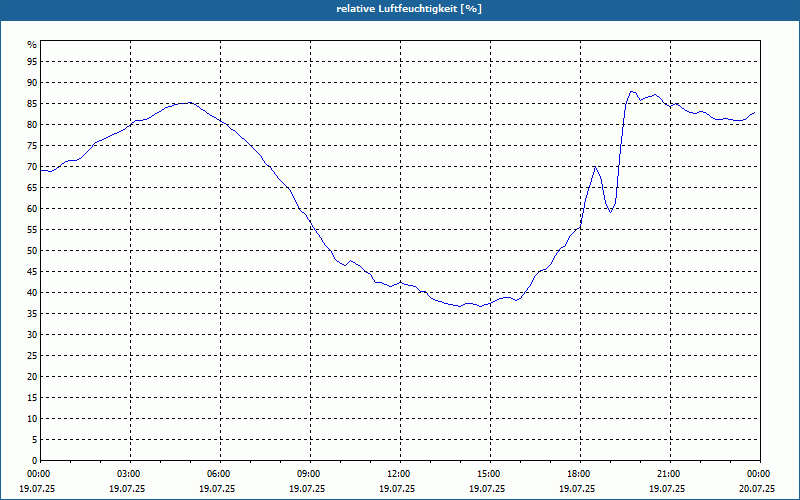
Task: Click the 50 y-axis value
Action: click(32, 251)
